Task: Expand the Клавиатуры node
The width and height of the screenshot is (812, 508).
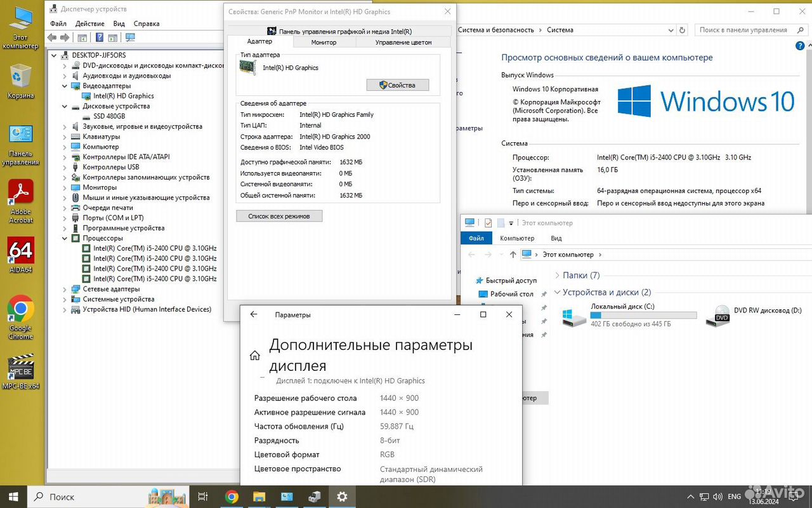Action: point(65,137)
